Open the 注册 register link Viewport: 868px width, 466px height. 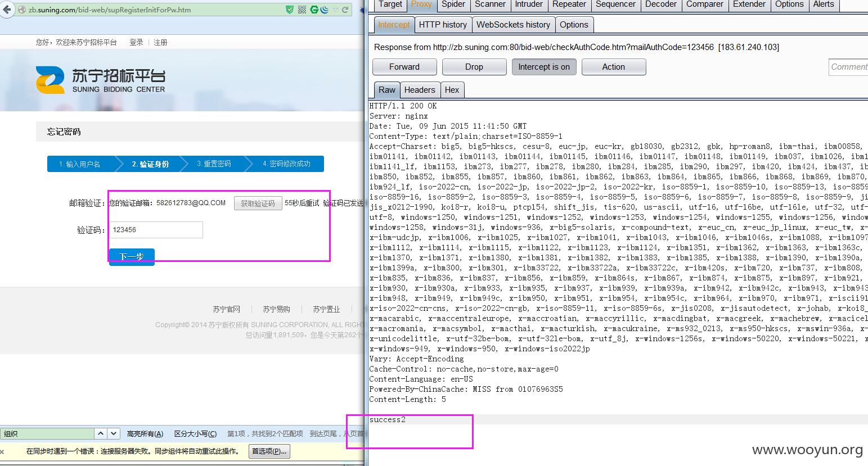(160, 42)
